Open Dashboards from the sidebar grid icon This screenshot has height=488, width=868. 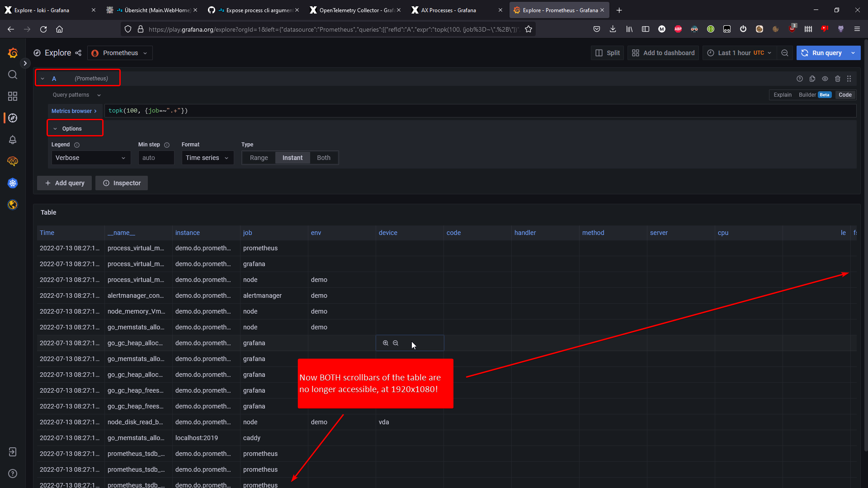pyautogui.click(x=12, y=96)
